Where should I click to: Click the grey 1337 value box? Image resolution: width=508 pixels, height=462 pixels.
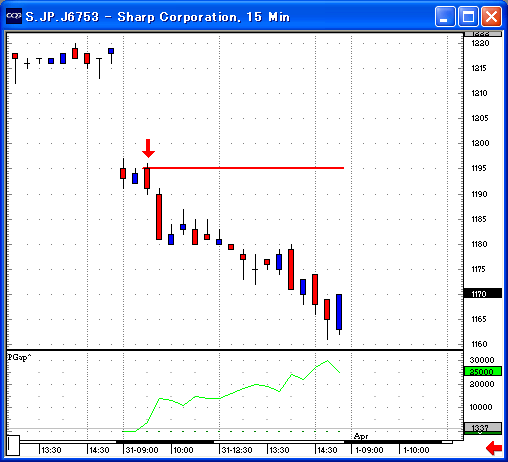(483, 428)
